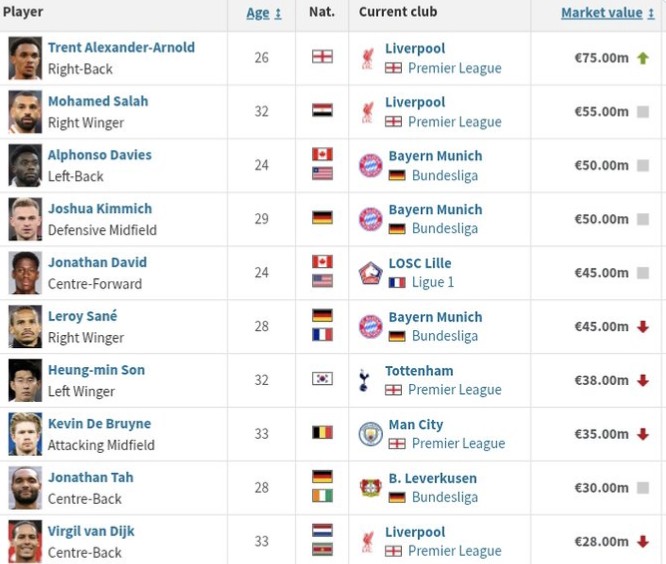Click the green up arrow for Alexander-Arnold
The image size is (666, 564).
[x=643, y=58]
